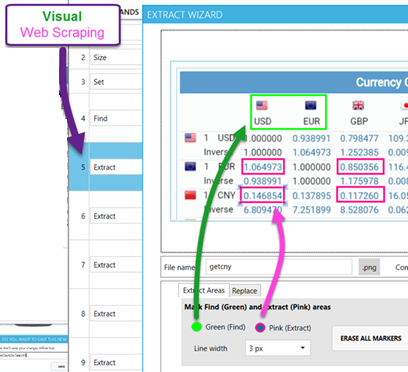Click the China flag icon in the CNY row
The image size is (408, 372).
(190, 195)
